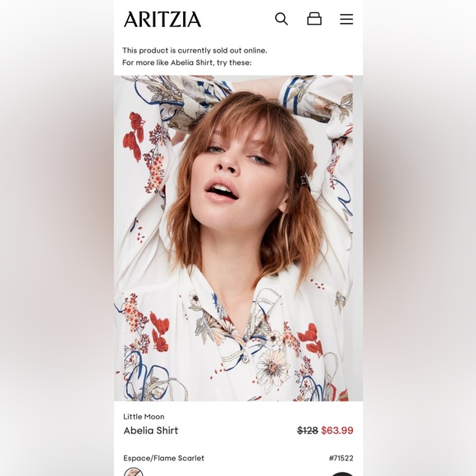Open the search magnifier icon
Image resolution: width=476 pixels, height=476 pixels.
click(x=281, y=19)
